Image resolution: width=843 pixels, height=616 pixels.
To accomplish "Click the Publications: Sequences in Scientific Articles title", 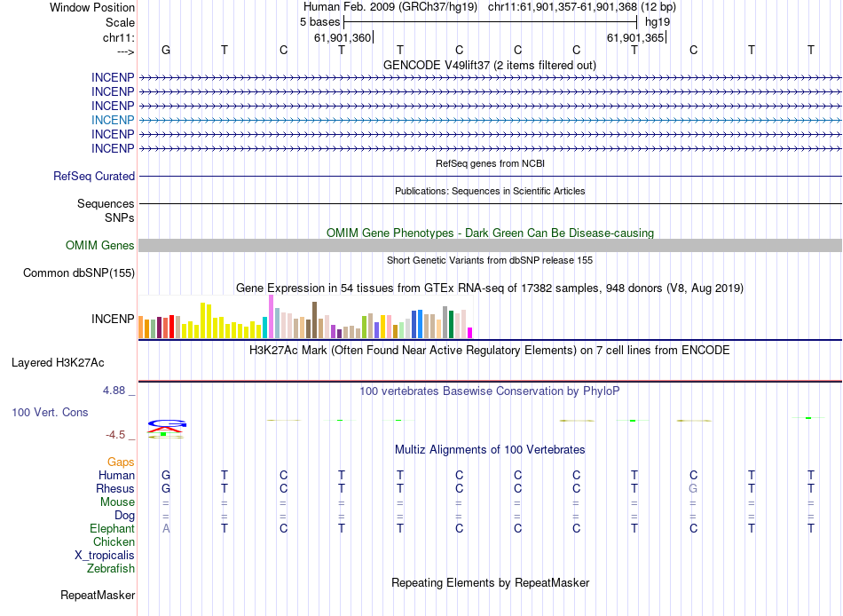I will point(490,191).
